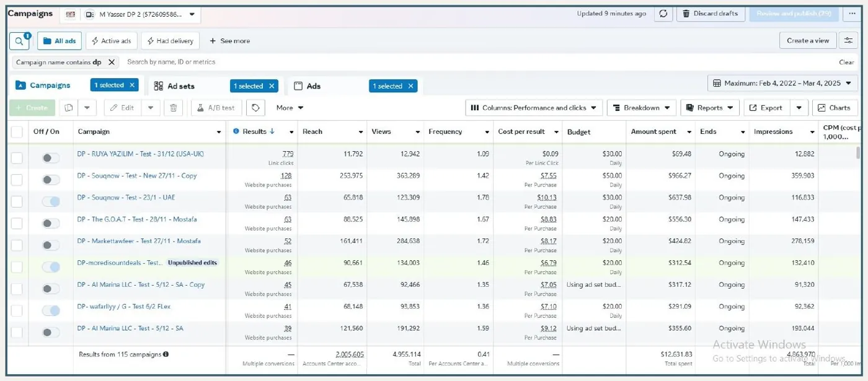The height and width of the screenshot is (381, 868).
Task: Select checkbox for Al Marina LLC 5/12 SA row
Action: [x=17, y=333]
